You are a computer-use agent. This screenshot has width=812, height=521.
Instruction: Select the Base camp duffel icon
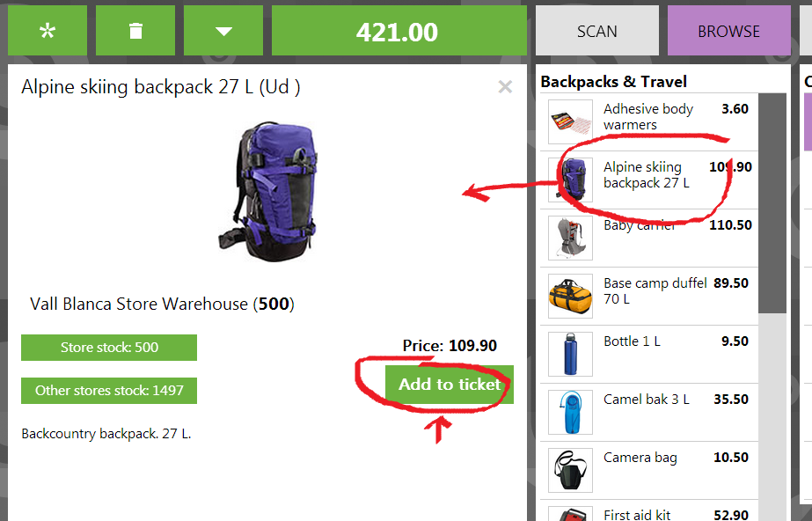click(x=570, y=297)
